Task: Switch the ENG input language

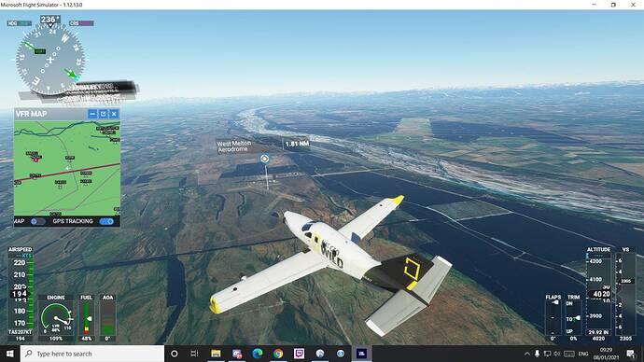Action: click(583, 354)
